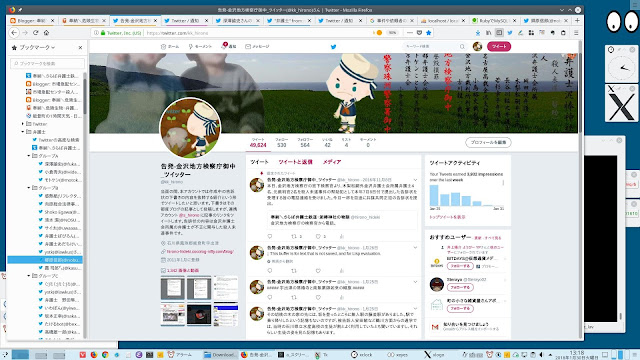640x360 pixels.
Task: Open the likes count 42
Action: 327,142
